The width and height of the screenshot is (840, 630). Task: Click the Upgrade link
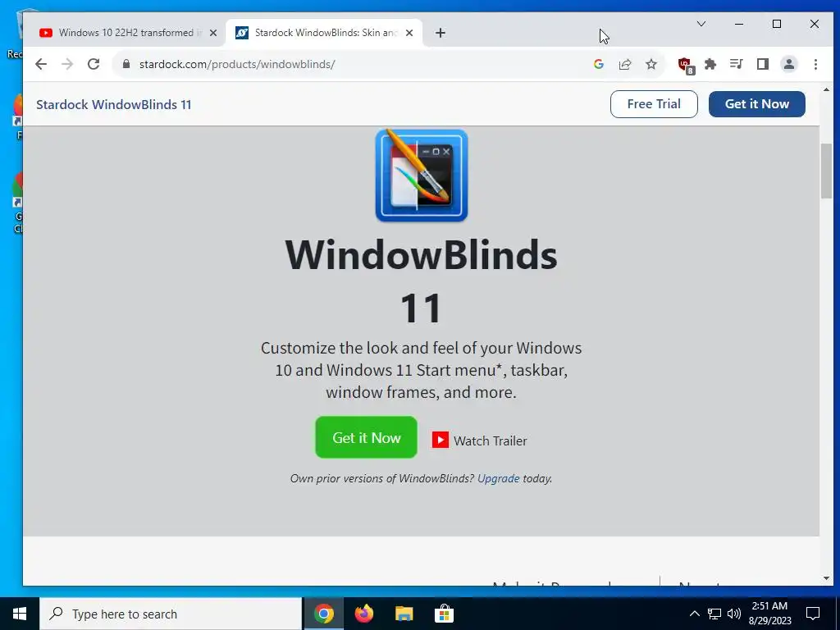click(x=498, y=478)
